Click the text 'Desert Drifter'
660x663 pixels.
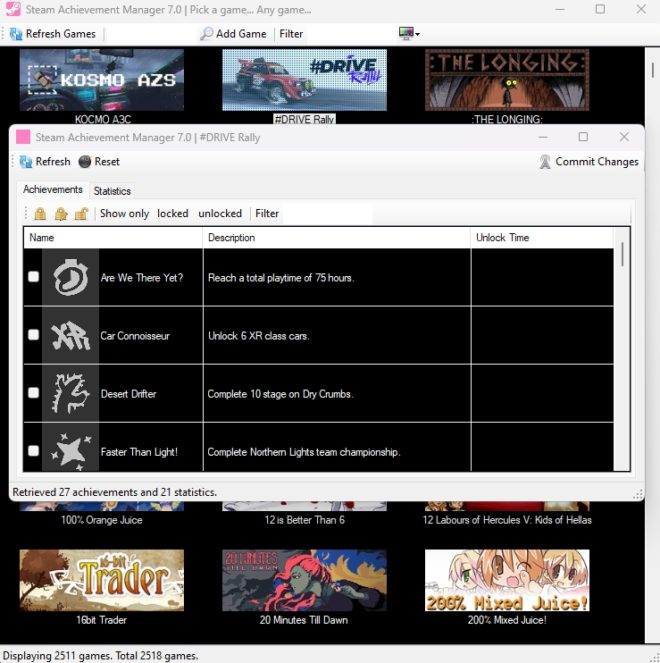point(129,394)
